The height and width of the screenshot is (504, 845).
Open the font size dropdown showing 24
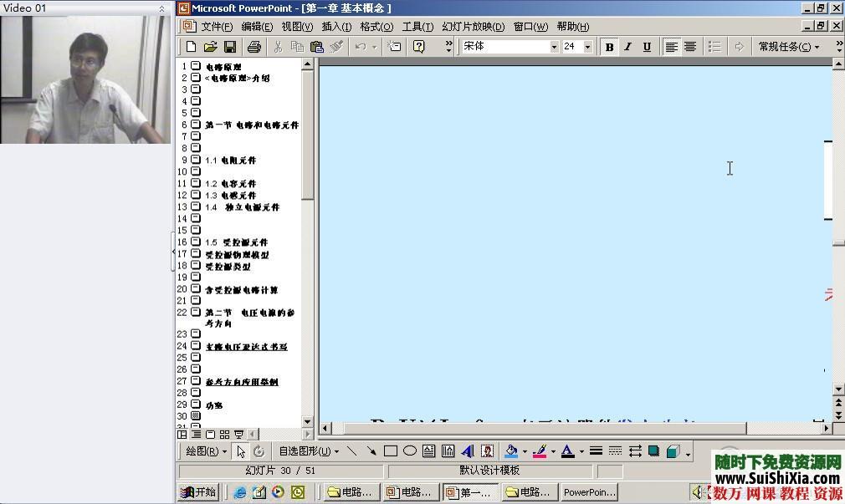coord(587,47)
